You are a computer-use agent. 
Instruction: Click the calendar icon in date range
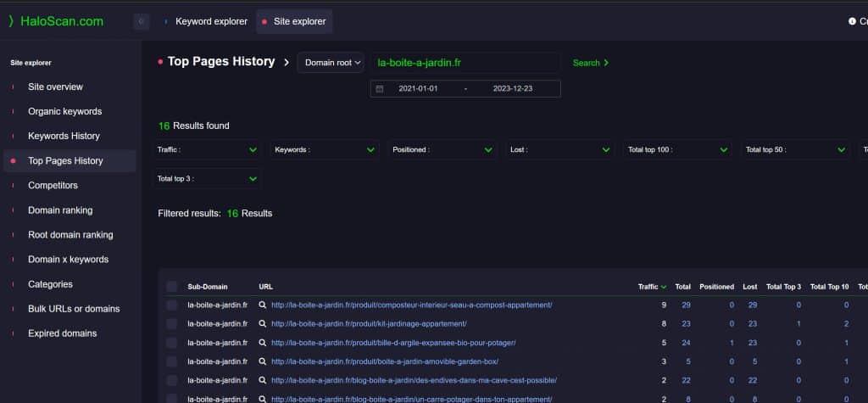(379, 89)
